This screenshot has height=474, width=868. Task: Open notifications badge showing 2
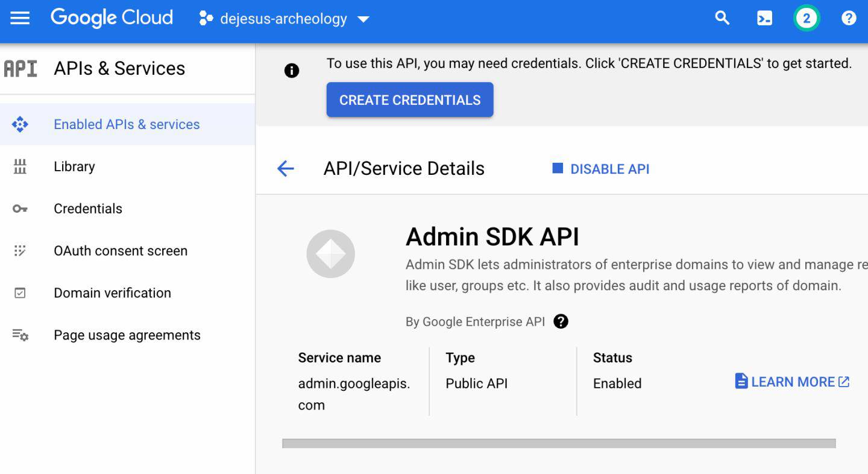(807, 19)
